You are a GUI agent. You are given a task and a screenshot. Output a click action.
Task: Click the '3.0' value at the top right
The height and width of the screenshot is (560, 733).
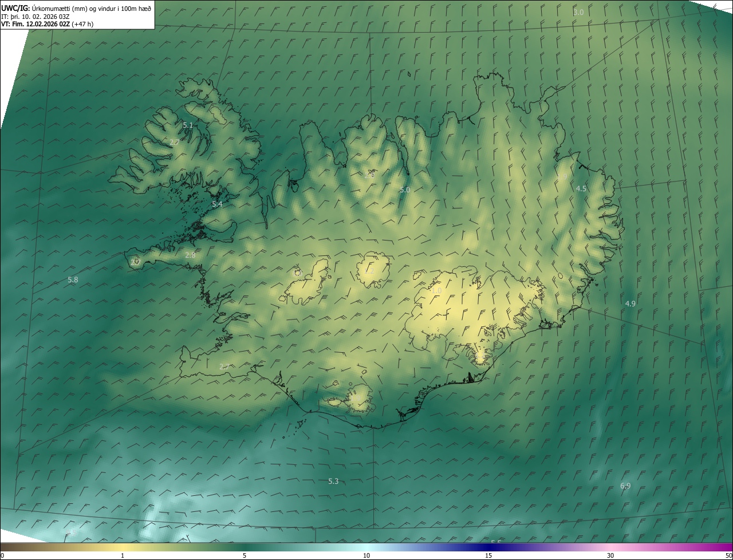point(578,12)
